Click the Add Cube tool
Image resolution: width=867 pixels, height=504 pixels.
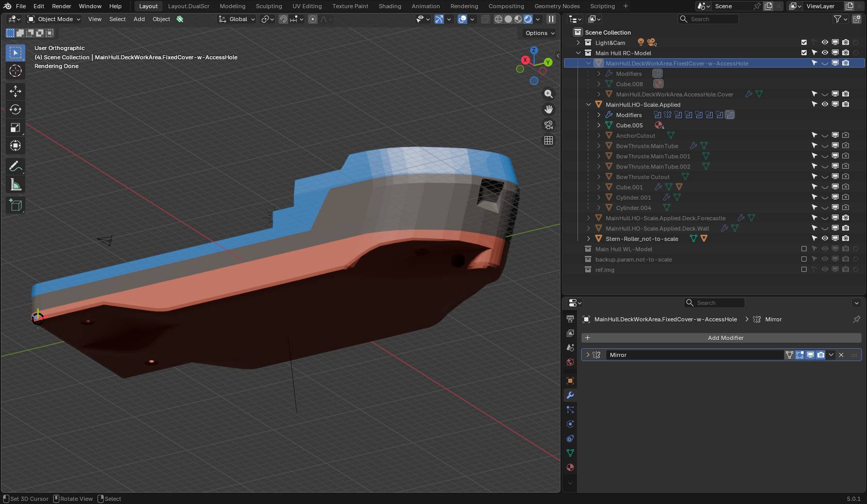[15, 205]
